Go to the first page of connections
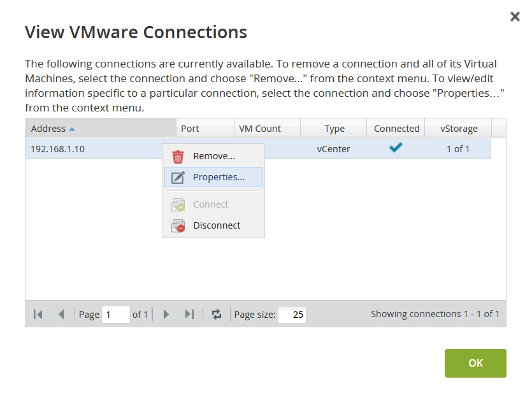Image resolution: width=532 pixels, height=398 pixels. click(38, 315)
